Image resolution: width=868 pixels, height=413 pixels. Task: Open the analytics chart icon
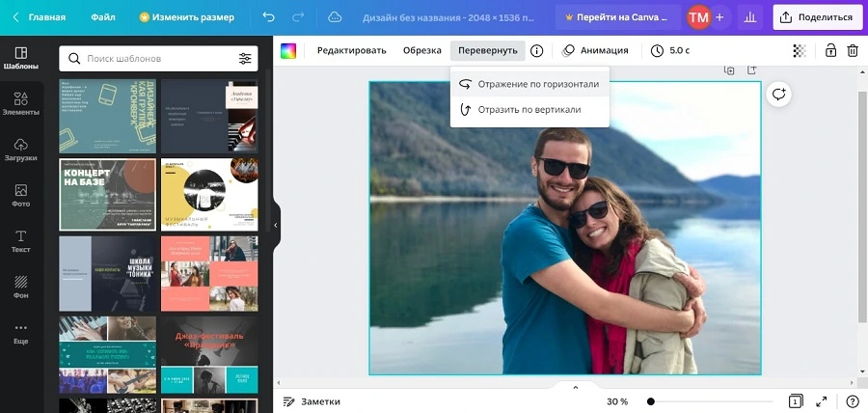tap(750, 17)
